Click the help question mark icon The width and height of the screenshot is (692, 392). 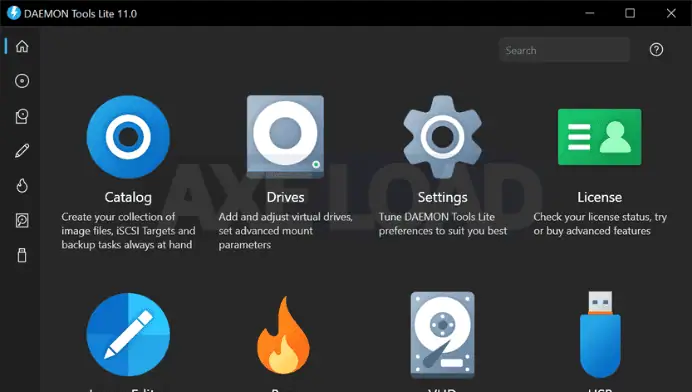point(656,49)
